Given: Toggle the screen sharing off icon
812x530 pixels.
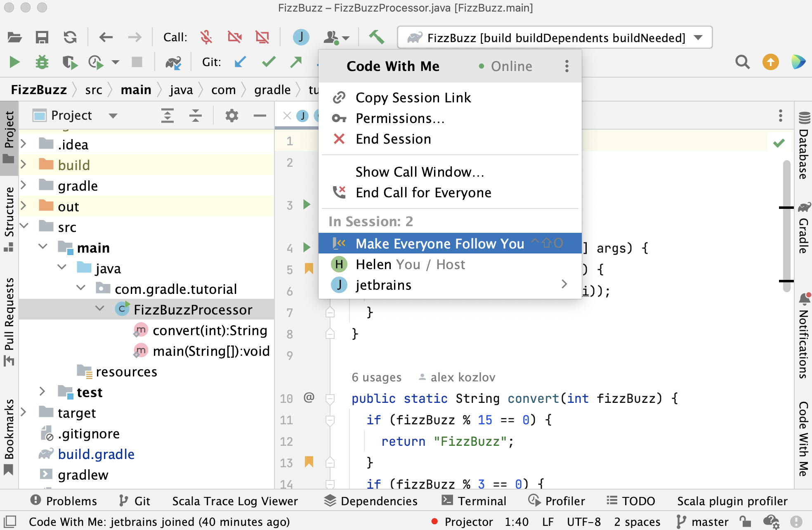Looking at the screenshot, I should pyautogui.click(x=262, y=38).
